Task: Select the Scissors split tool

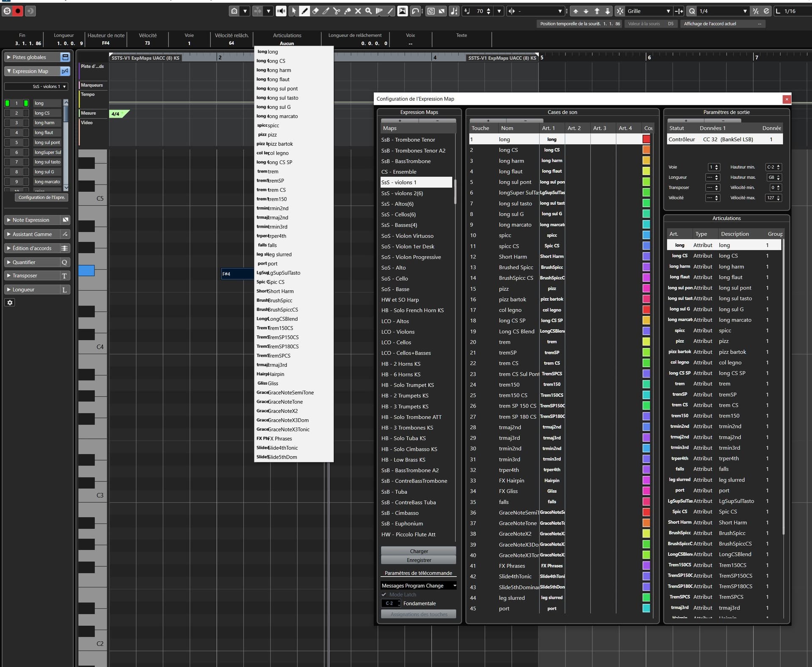Action: pyautogui.click(x=337, y=11)
